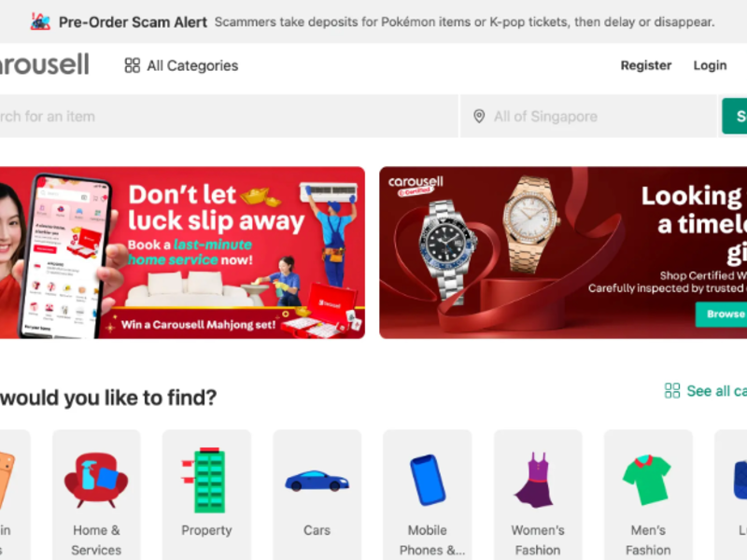Open the Property building category icon

click(x=206, y=480)
